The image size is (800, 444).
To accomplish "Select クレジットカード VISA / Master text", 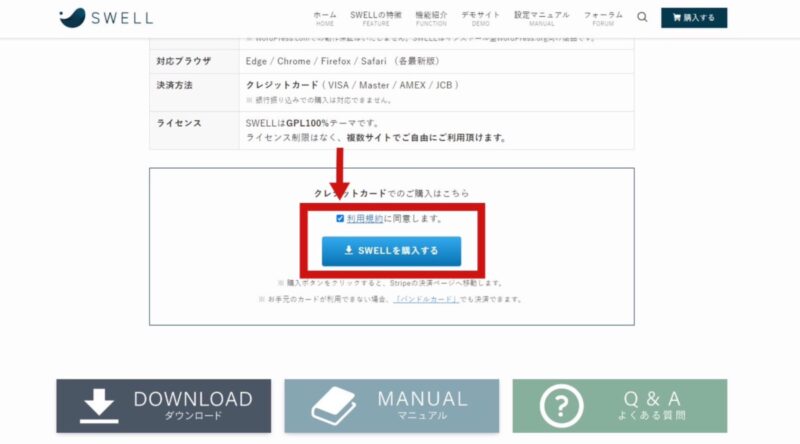I will (x=352, y=85).
